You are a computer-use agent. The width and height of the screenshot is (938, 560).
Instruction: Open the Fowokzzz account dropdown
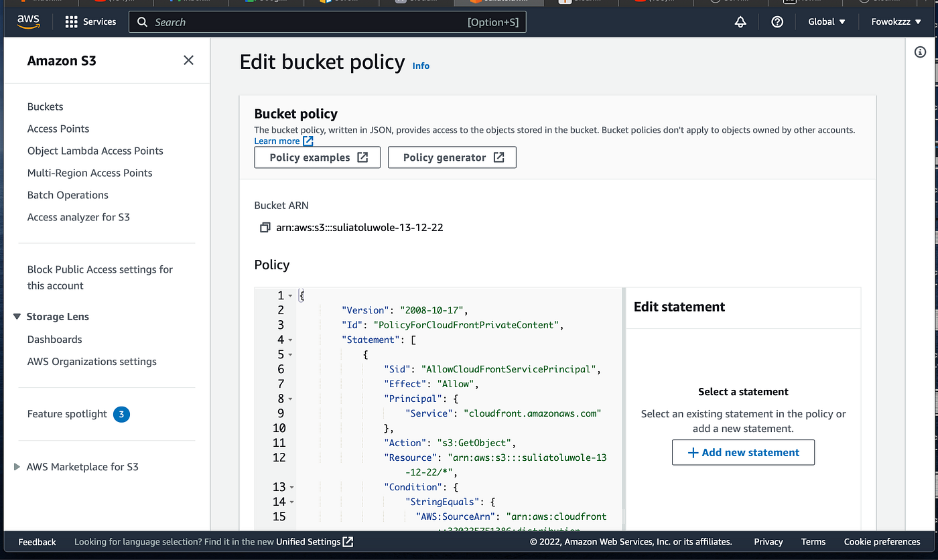896,22
